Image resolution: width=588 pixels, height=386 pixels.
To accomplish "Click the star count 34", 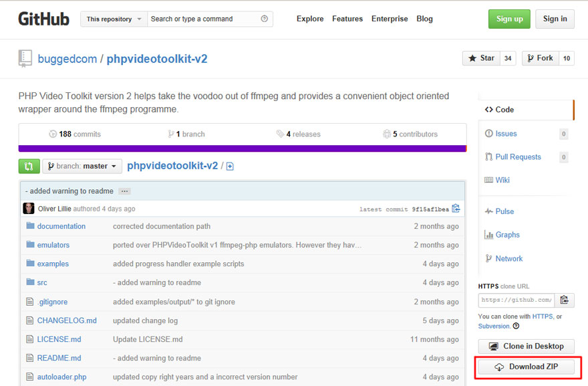I will pos(508,58).
